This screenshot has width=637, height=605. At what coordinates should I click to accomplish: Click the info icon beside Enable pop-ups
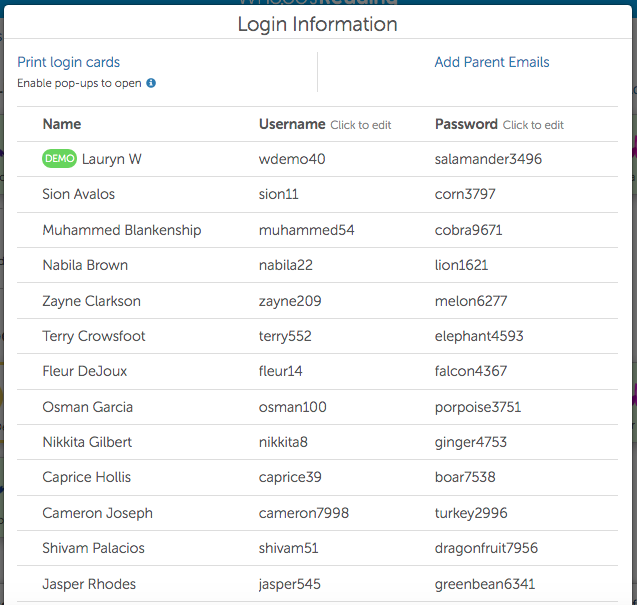point(151,83)
